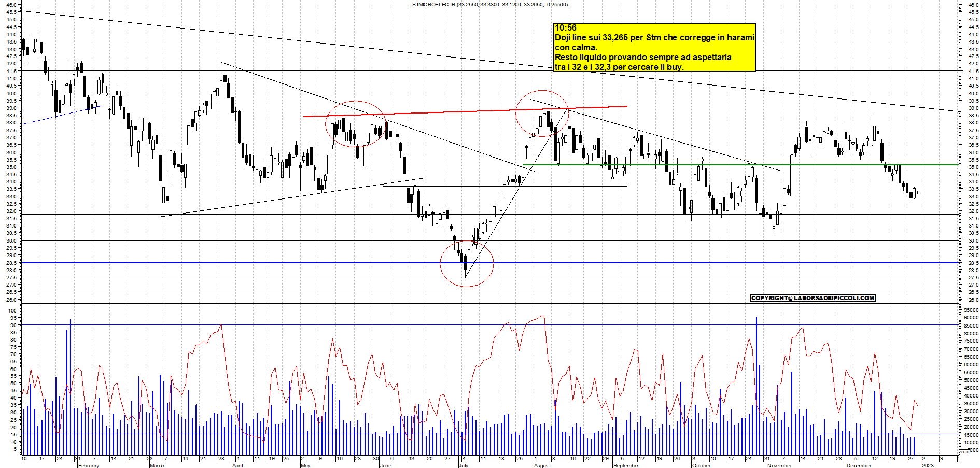Click the green horizontal line near 35.0
980x468 pixels.
click(740, 165)
